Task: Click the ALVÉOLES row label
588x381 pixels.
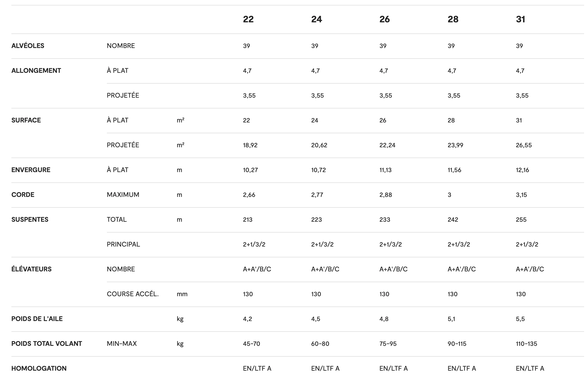Action: point(28,46)
